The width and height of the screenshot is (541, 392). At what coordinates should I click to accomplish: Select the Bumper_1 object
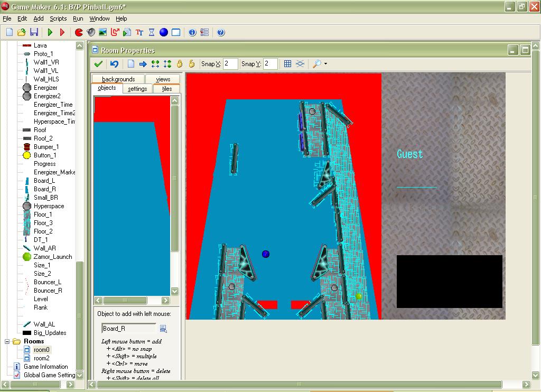point(46,147)
